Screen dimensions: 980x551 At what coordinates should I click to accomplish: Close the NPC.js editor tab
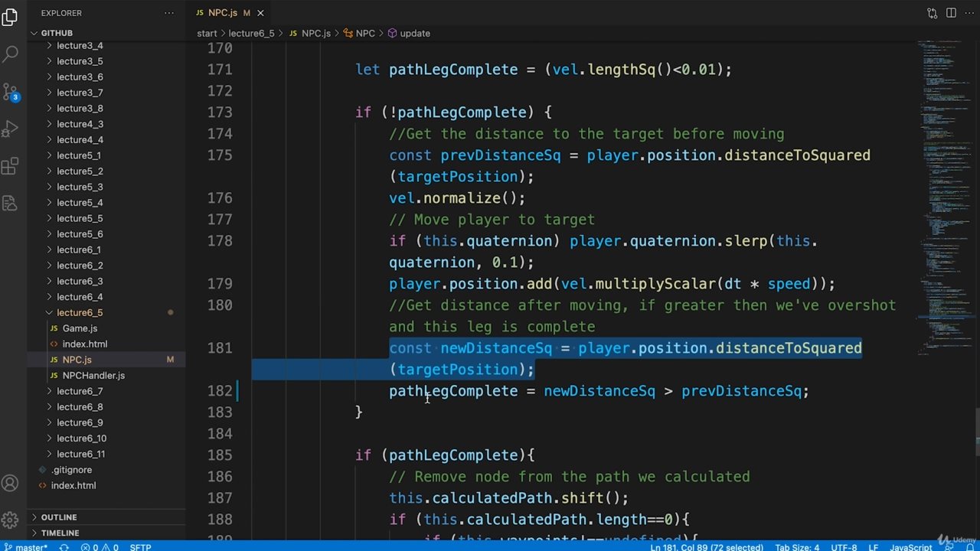click(x=260, y=13)
